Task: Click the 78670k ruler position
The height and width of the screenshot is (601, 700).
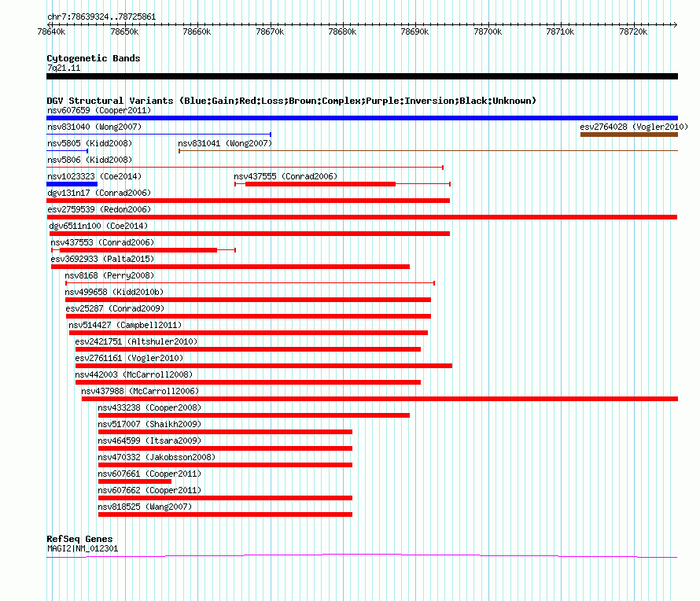Action: [270, 31]
